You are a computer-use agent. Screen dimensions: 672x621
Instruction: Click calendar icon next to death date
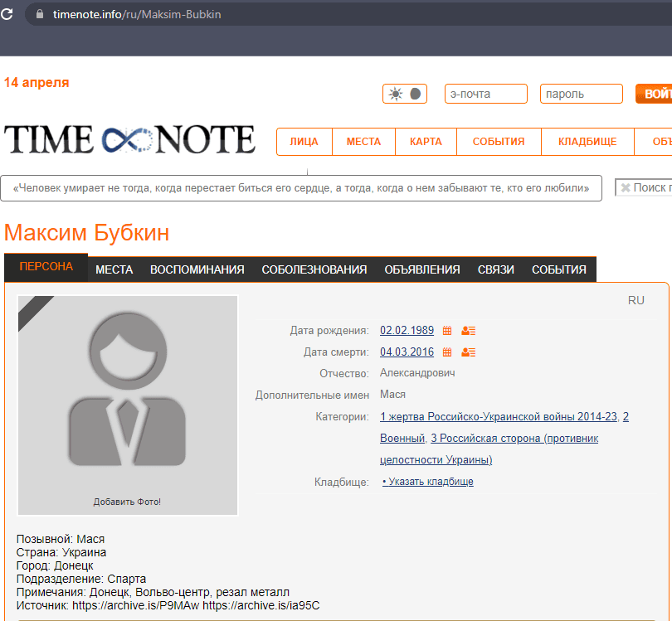click(447, 352)
